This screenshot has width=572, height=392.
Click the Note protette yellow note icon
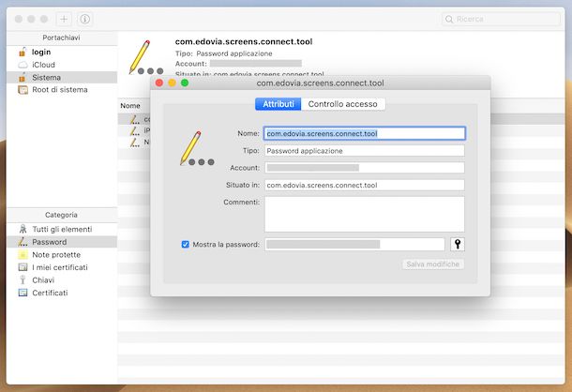23,255
